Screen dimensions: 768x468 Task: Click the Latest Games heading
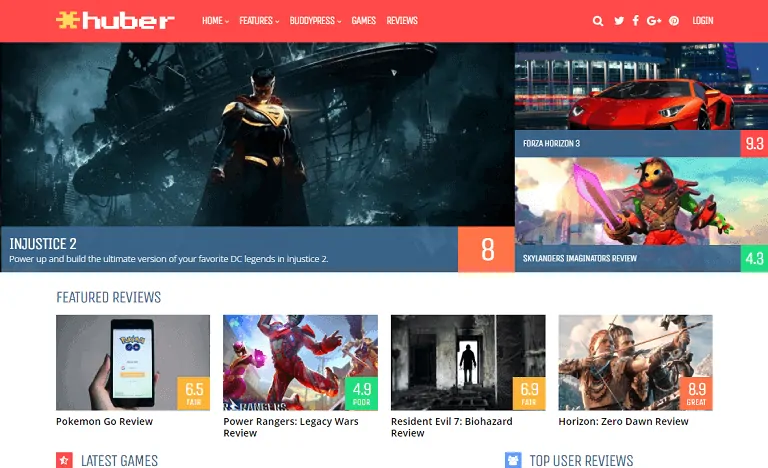[x=120, y=461]
